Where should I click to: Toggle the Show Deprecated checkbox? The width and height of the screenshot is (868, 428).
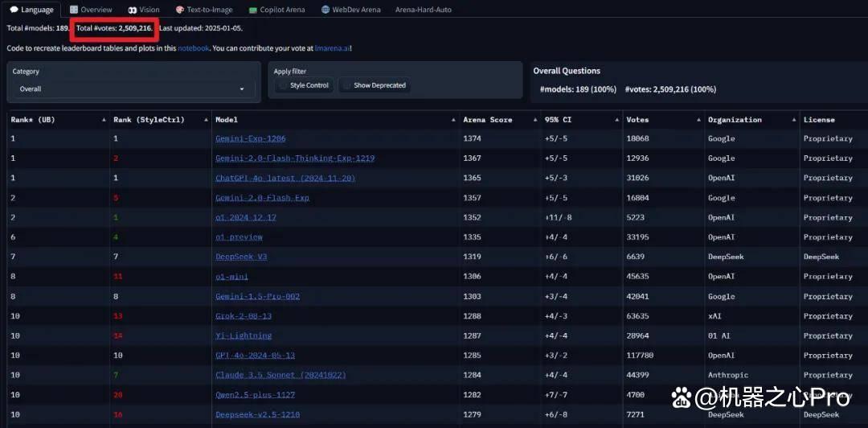(x=347, y=85)
